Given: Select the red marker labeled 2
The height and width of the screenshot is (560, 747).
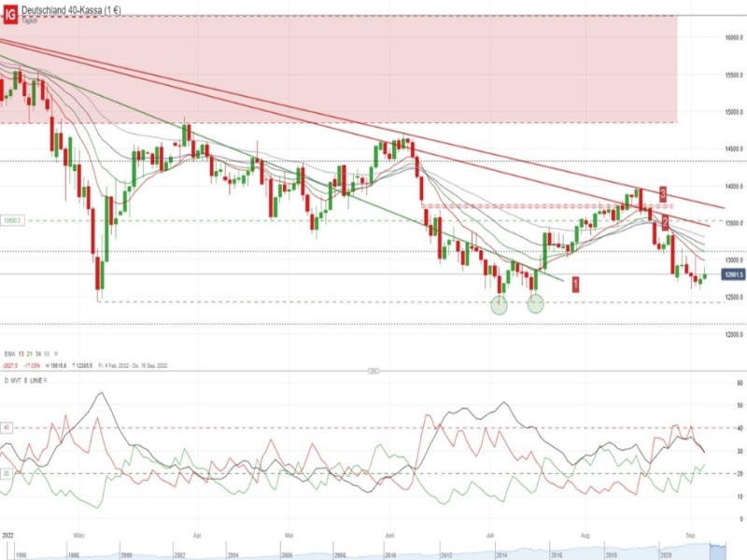Looking at the screenshot, I should point(665,222).
